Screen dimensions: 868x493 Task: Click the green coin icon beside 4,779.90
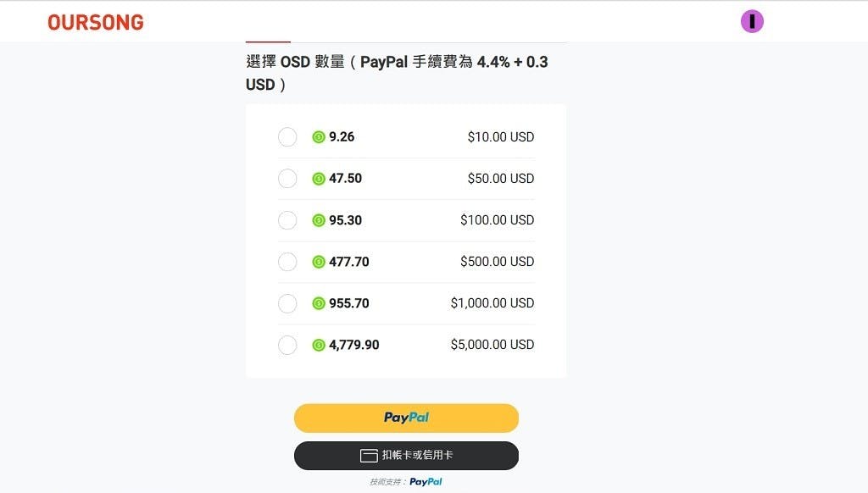point(319,345)
